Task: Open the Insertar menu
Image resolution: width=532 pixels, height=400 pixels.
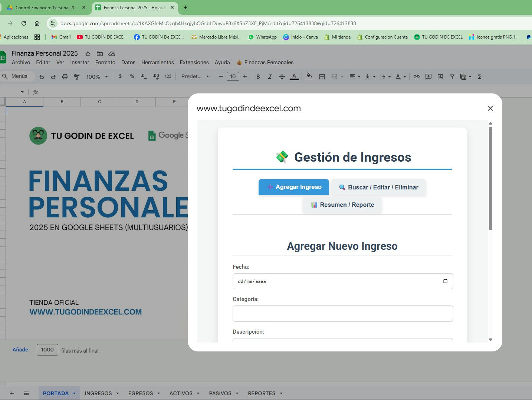Action: 79,62
